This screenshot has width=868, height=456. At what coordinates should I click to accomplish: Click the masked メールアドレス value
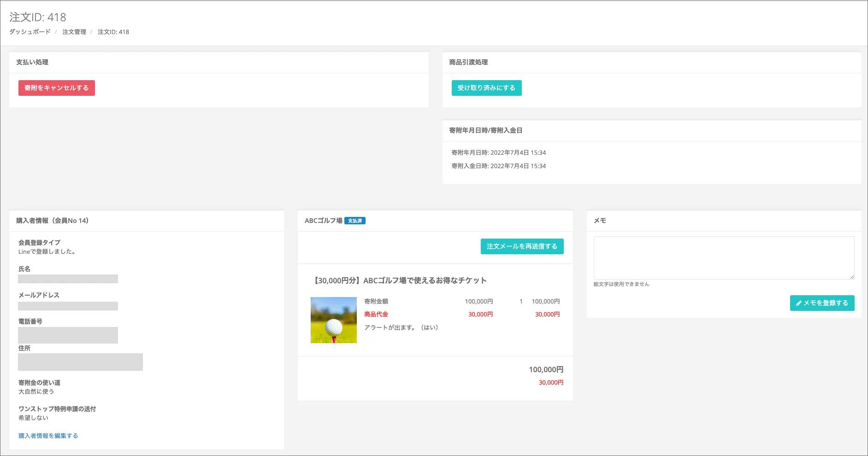point(68,306)
